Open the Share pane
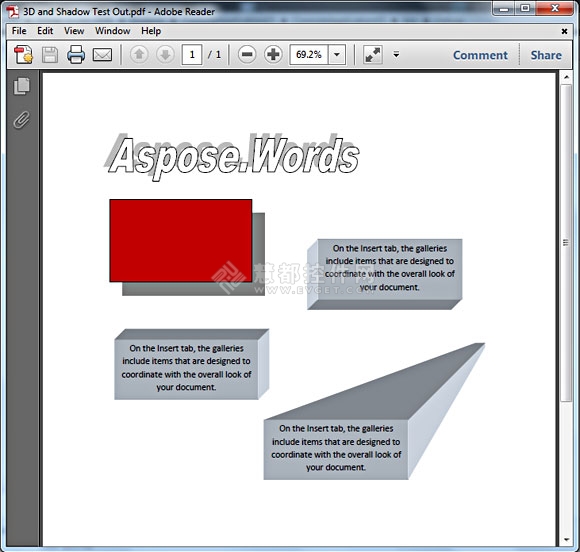 pos(546,55)
